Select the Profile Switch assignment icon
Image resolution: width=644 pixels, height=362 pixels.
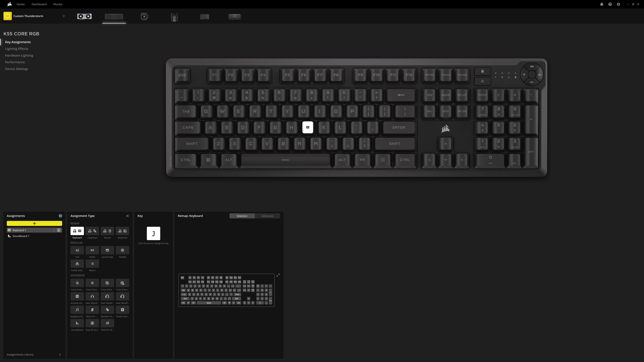pyautogui.click(x=77, y=264)
